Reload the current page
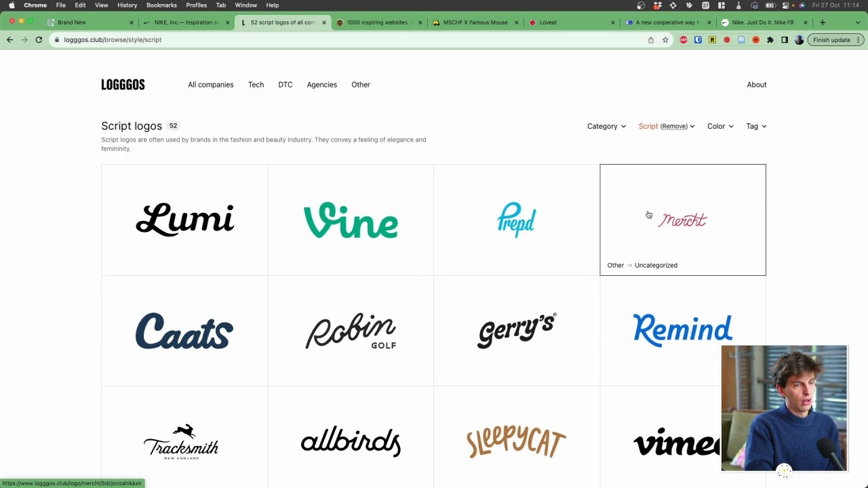The image size is (868, 488). click(x=39, y=40)
